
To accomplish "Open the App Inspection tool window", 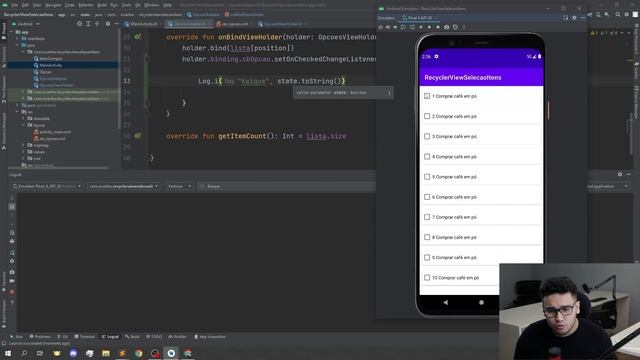I will [210, 337].
